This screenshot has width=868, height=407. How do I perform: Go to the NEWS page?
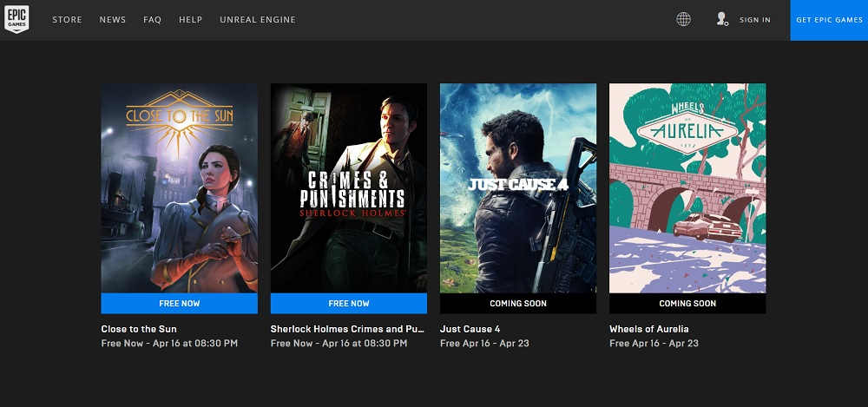coord(112,20)
